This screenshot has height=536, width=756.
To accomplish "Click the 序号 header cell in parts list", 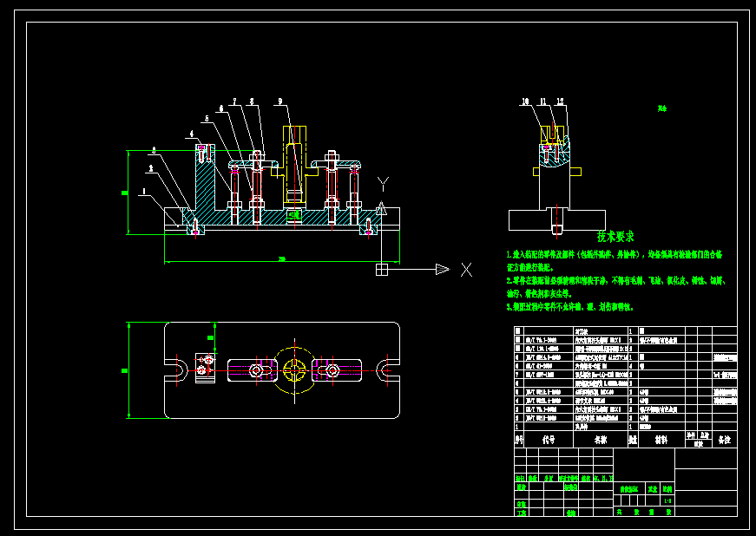I will click(519, 440).
